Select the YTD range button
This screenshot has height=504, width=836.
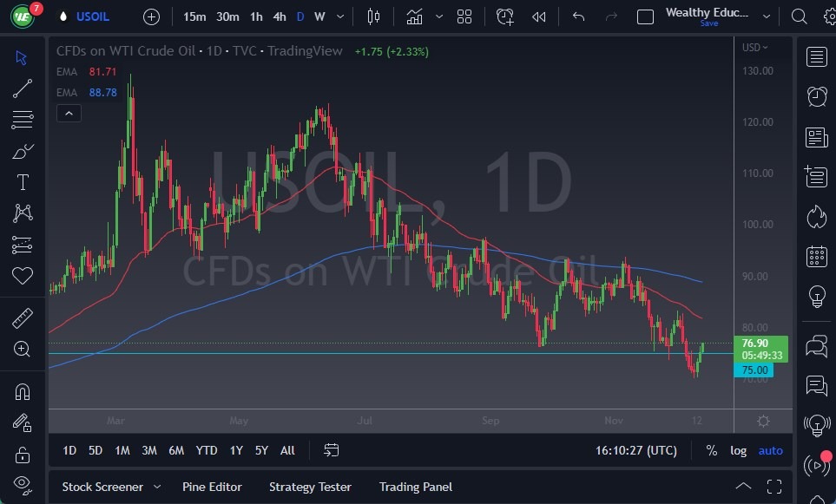coord(206,450)
